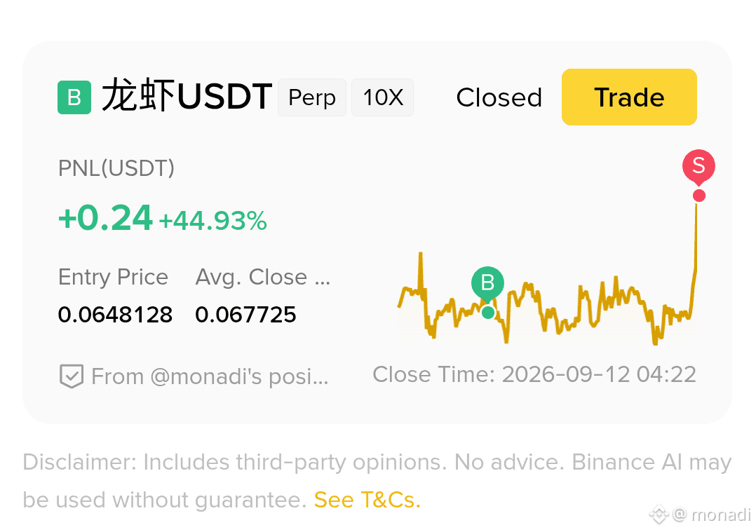Screen dimensions: 756x532
Task: Open the 龙虾USDT pair title
Action: pos(187,96)
